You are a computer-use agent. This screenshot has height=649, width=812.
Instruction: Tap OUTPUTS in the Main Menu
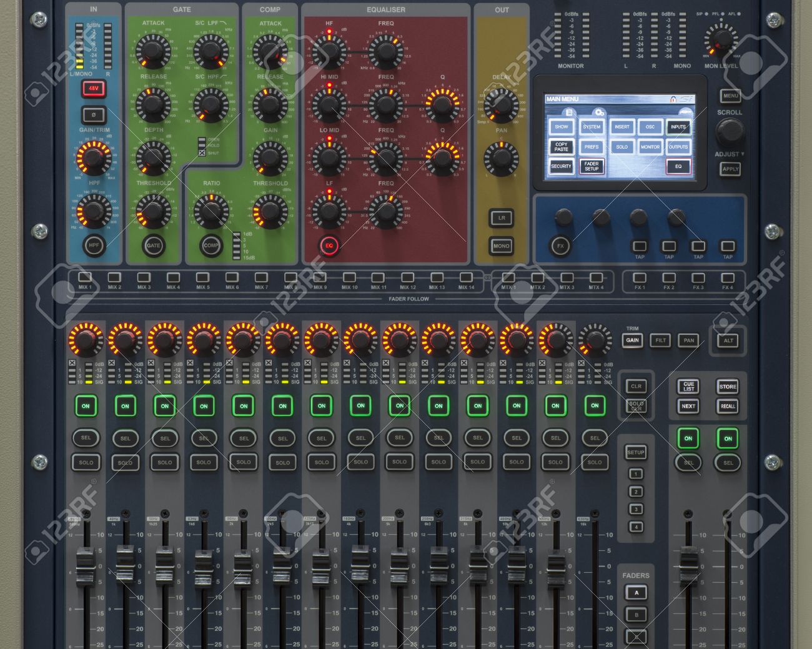click(x=678, y=147)
